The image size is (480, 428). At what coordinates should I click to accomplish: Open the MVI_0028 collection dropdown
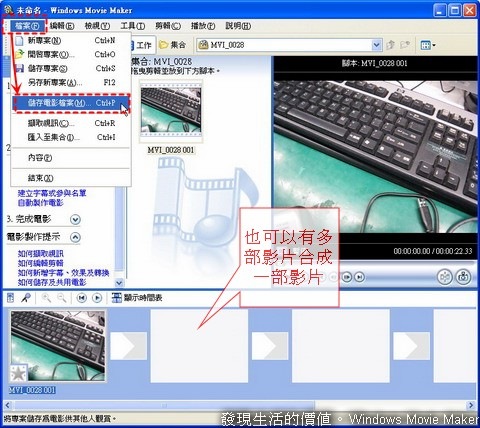(376, 45)
